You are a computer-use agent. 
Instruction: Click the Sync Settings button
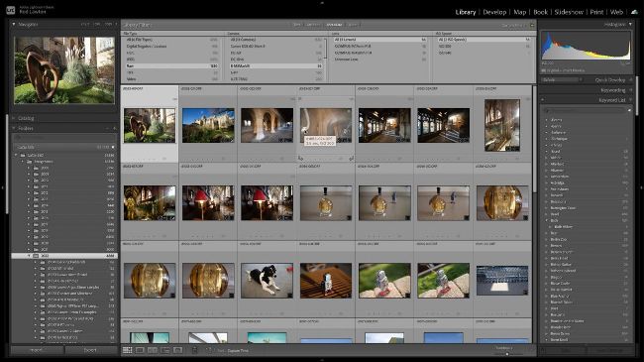click(x=610, y=350)
